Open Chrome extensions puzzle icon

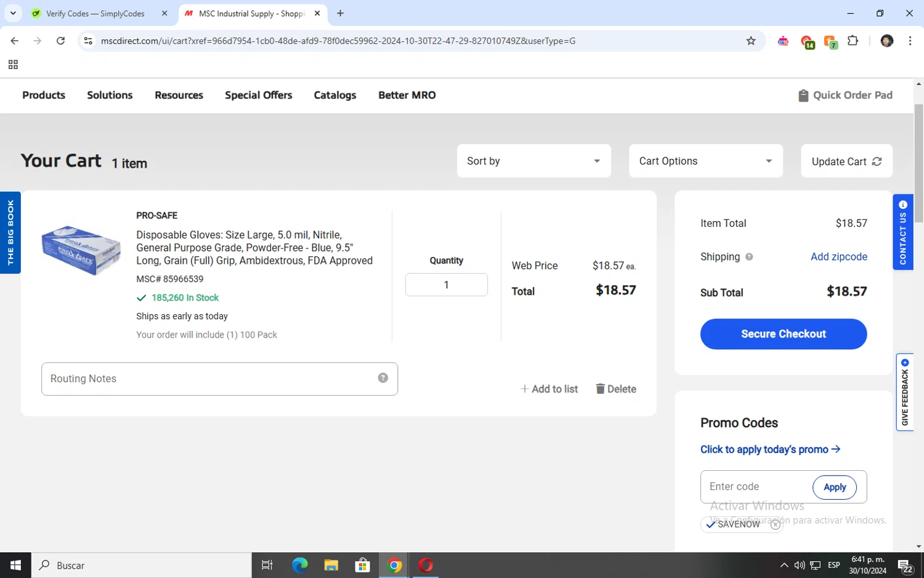pos(853,41)
